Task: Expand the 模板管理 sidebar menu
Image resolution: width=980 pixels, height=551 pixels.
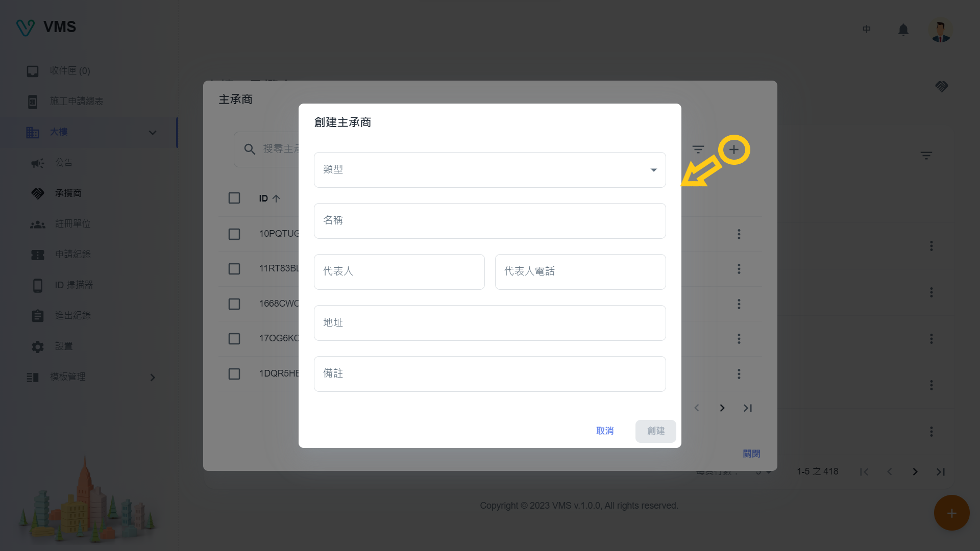Action: (152, 378)
